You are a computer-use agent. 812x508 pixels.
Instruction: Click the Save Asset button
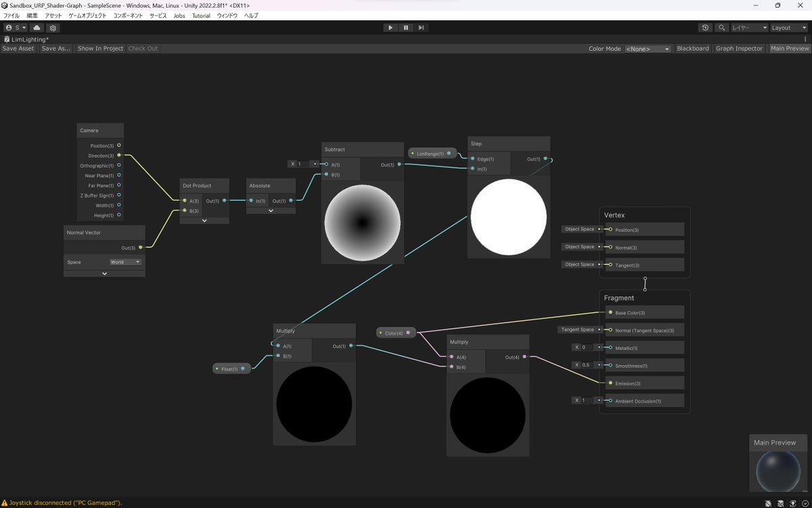pos(18,48)
